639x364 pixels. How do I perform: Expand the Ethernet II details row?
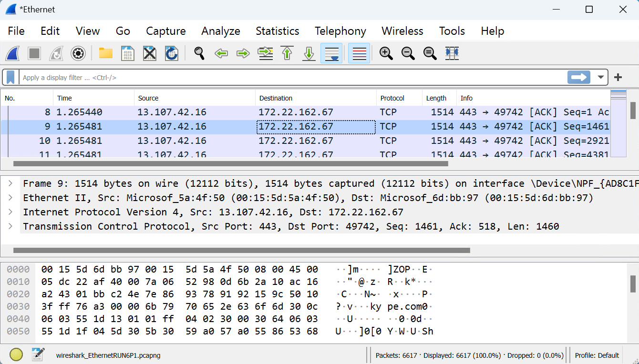pyautogui.click(x=10, y=198)
